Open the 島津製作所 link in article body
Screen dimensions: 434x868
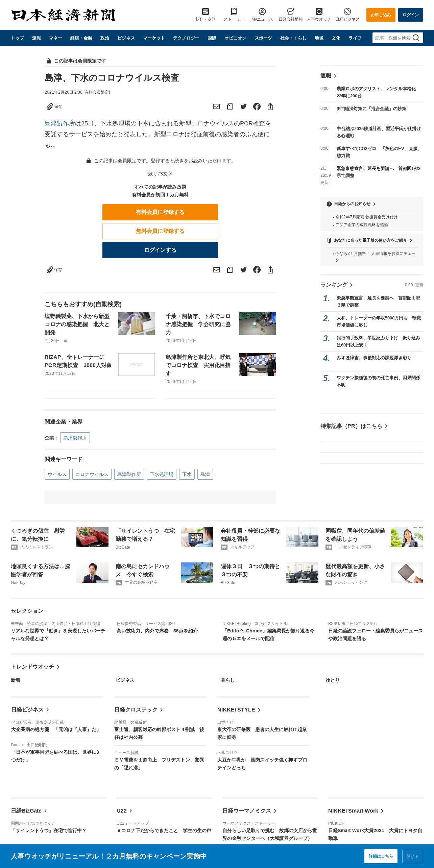click(60, 123)
